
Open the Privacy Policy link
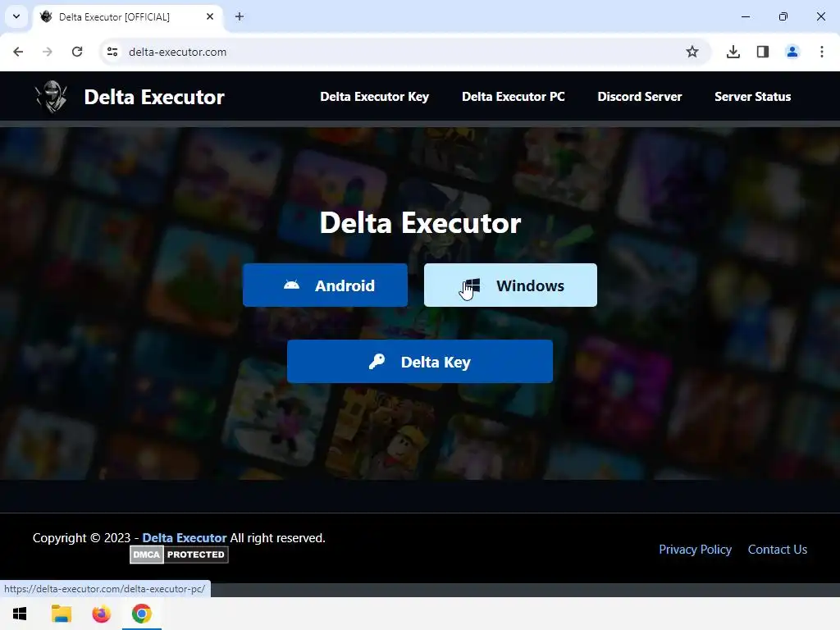pyautogui.click(x=695, y=550)
